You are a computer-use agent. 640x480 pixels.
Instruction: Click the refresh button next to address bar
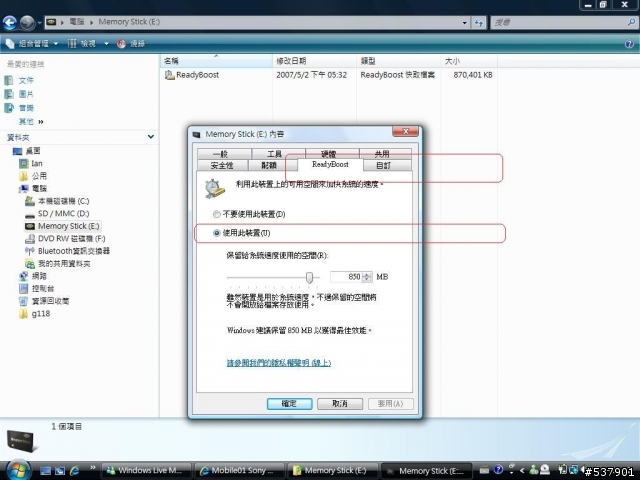coord(478,22)
